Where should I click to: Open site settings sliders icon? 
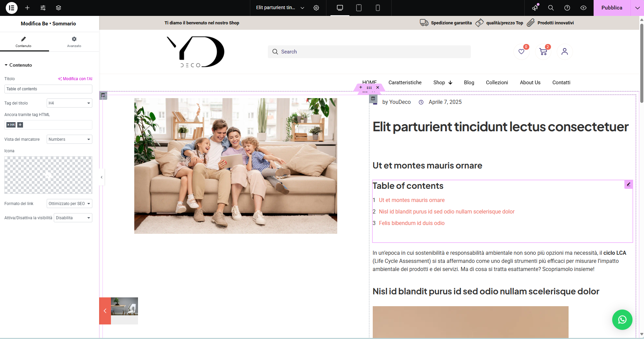(43, 8)
